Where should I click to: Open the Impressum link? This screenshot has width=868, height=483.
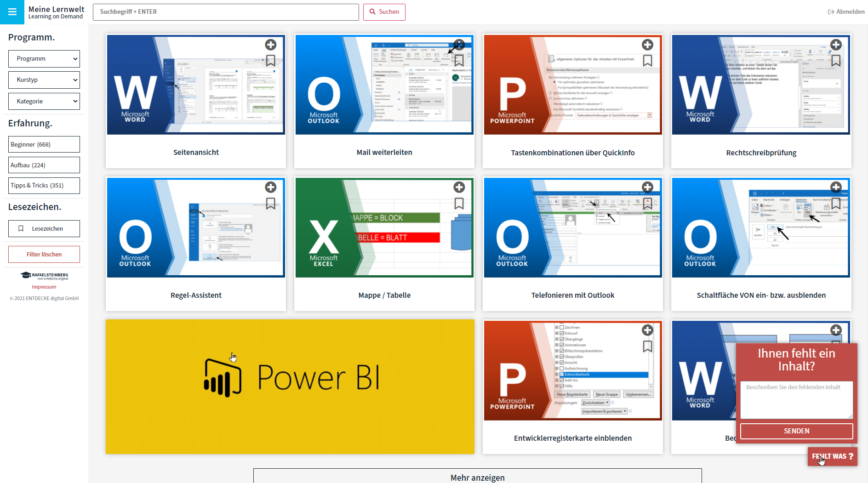pyautogui.click(x=44, y=287)
